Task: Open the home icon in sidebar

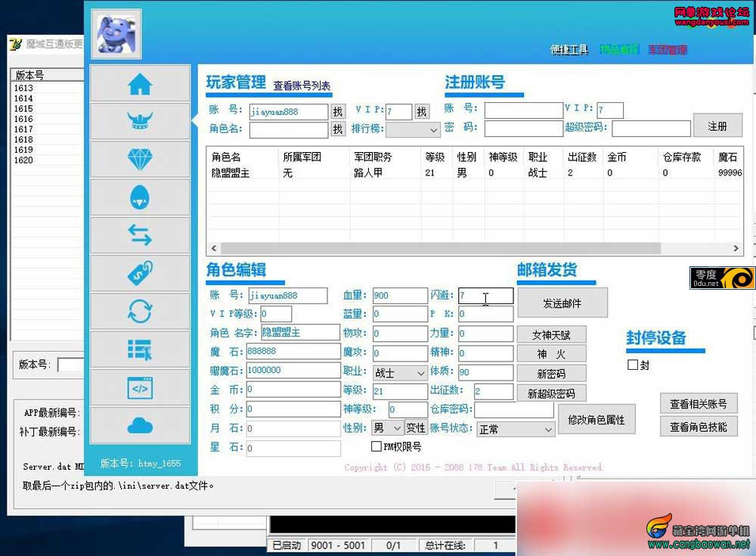Action: (140, 83)
